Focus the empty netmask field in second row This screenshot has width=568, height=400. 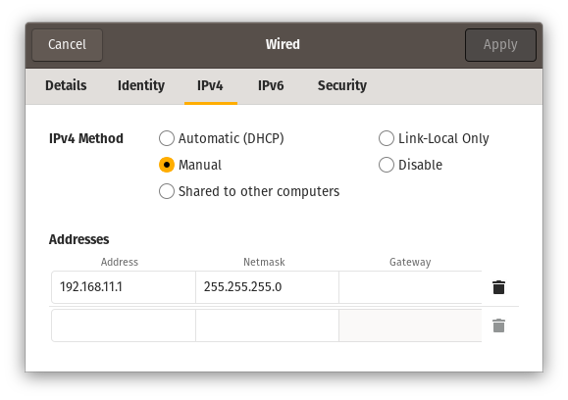[x=267, y=325]
